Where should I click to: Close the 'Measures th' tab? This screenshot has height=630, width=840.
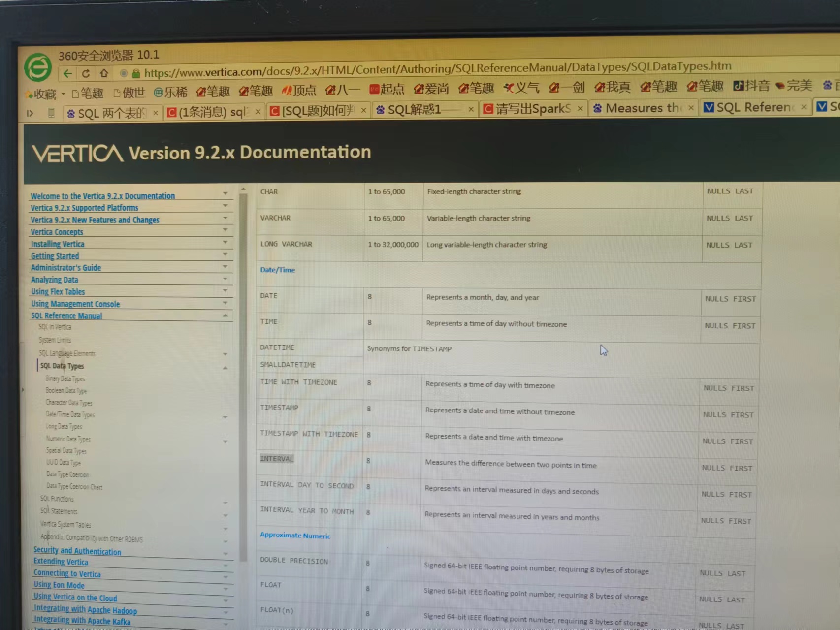[x=691, y=108]
